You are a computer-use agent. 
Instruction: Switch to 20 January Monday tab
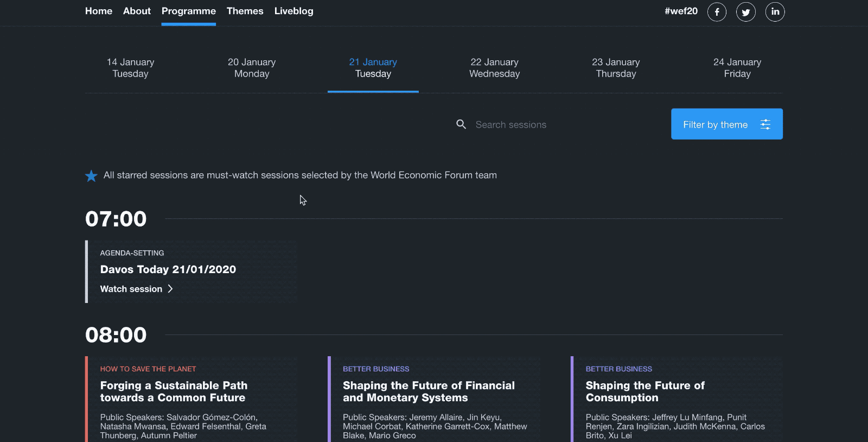point(252,68)
